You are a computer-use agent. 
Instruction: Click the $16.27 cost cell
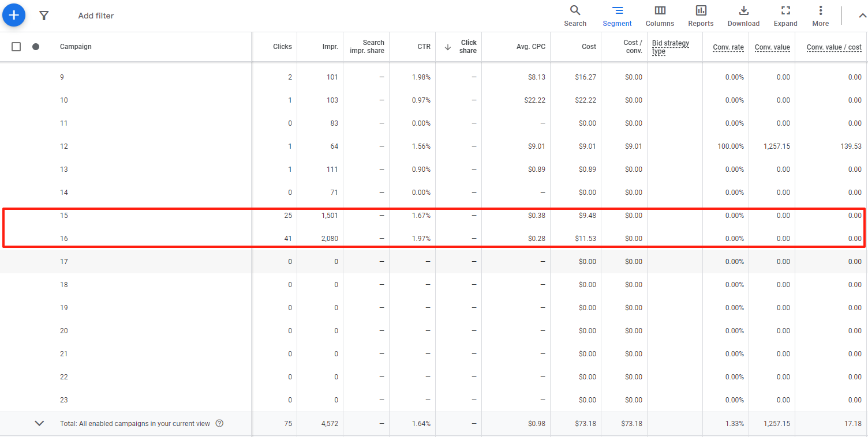click(x=586, y=77)
